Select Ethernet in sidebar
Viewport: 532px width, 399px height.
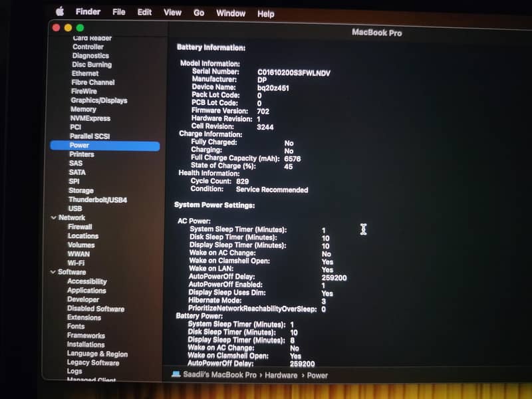pyautogui.click(x=85, y=73)
